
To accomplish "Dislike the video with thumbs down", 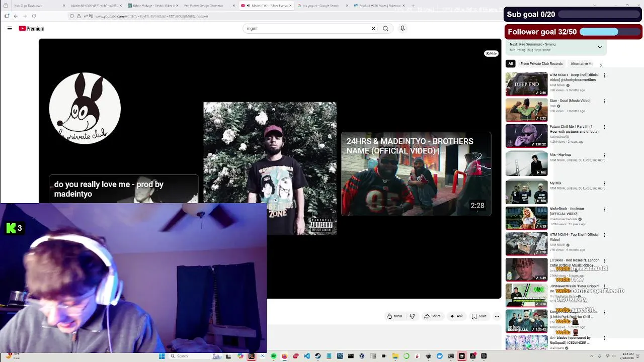I will coord(412,316).
